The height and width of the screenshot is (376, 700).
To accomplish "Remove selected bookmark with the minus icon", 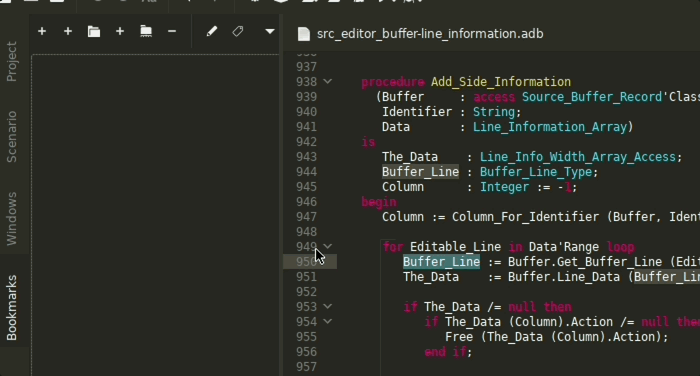I will tap(172, 31).
